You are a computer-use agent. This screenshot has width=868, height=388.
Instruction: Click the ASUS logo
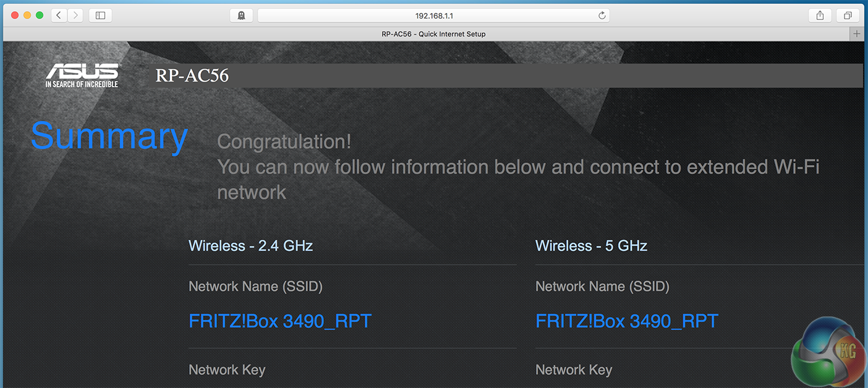coord(82,75)
